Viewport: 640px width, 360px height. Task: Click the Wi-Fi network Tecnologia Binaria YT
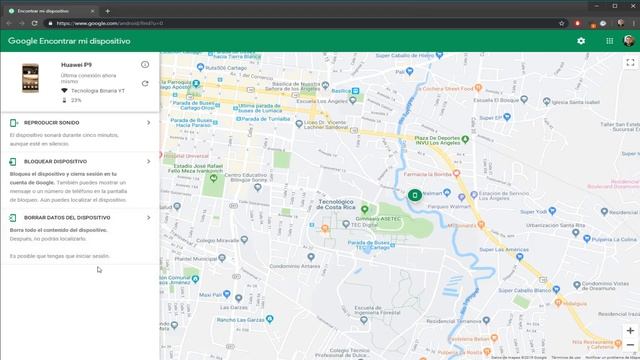coord(98,91)
